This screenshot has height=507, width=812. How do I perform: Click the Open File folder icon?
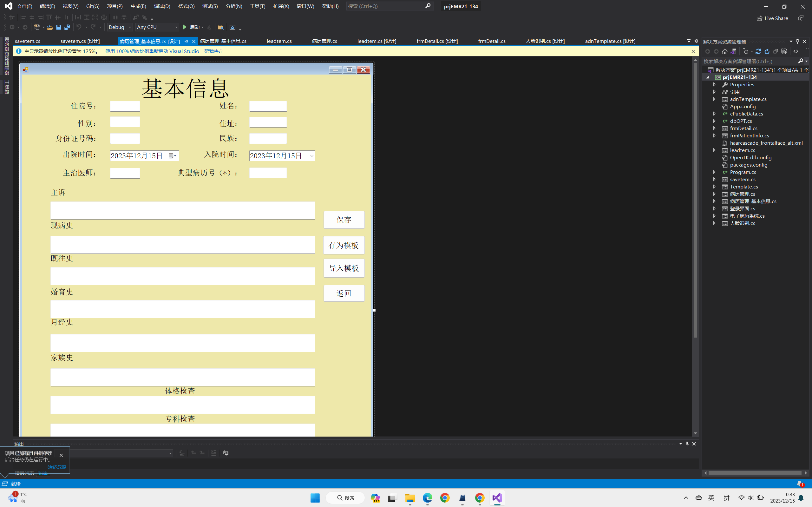coord(49,27)
